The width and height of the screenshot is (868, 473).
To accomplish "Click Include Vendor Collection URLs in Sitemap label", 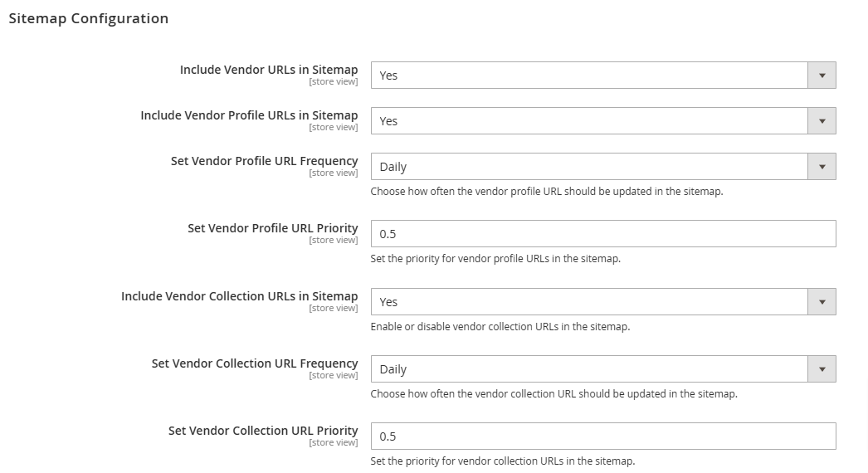I will (x=240, y=296).
